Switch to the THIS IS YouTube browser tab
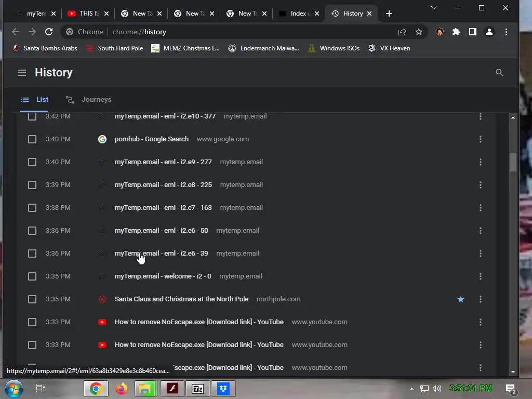 88,14
